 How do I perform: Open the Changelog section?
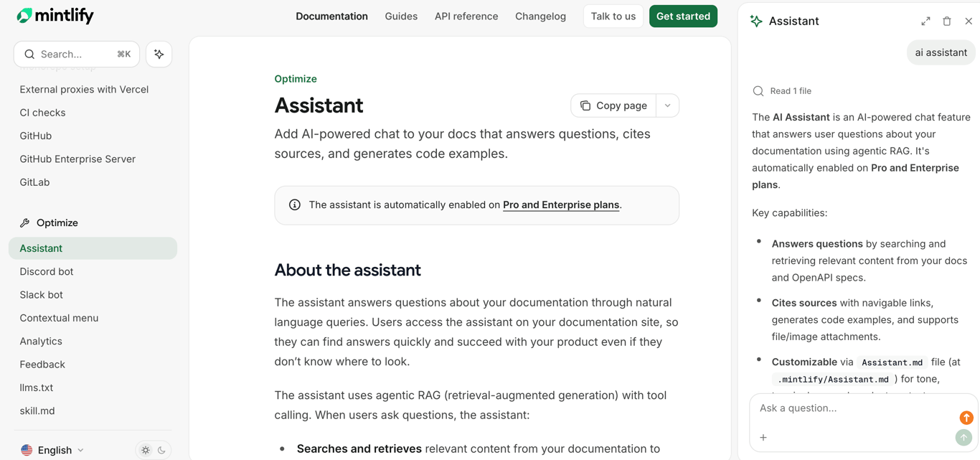coord(540,16)
